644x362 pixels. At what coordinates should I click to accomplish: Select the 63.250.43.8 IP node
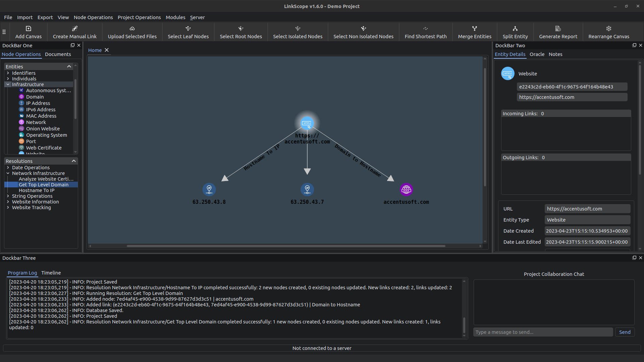coord(209,190)
